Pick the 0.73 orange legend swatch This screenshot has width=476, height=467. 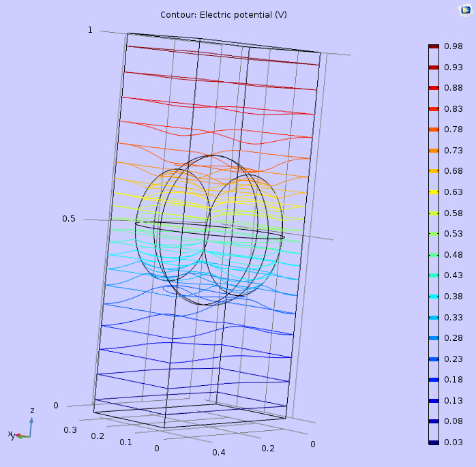pyautogui.click(x=434, y=151)
